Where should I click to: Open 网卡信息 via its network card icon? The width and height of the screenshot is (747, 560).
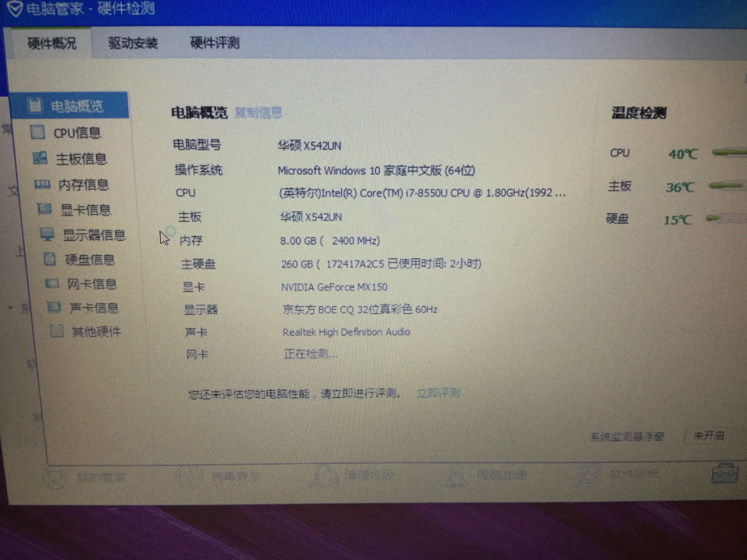[52, 284]
